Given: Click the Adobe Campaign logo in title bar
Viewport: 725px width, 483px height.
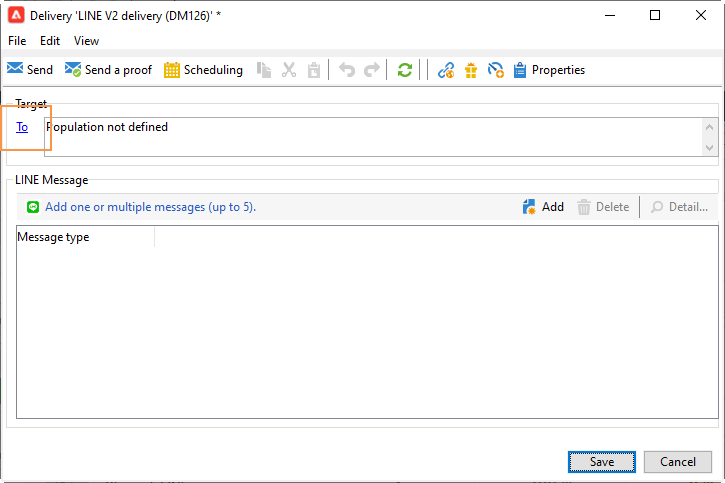Looking at the screenshot, I should pyautogui.click(x=16, y=15).
